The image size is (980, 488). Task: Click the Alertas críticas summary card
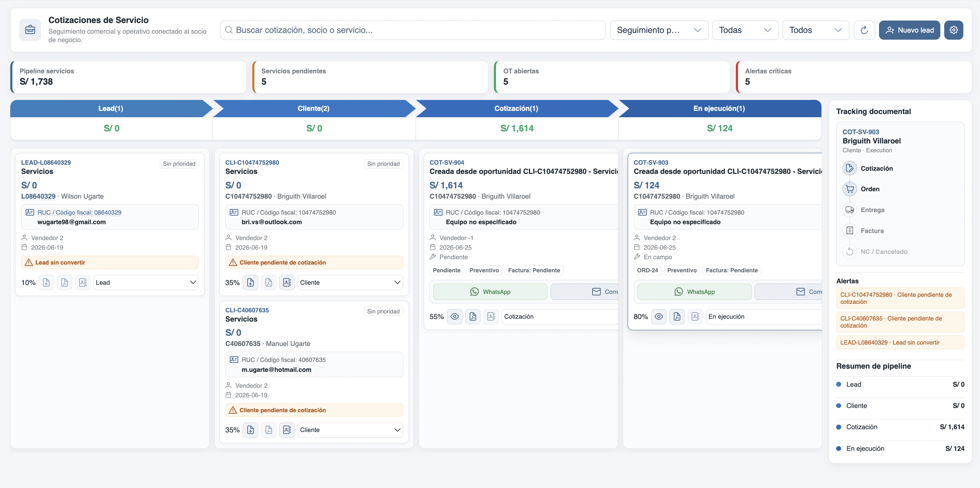click(854, 77)
